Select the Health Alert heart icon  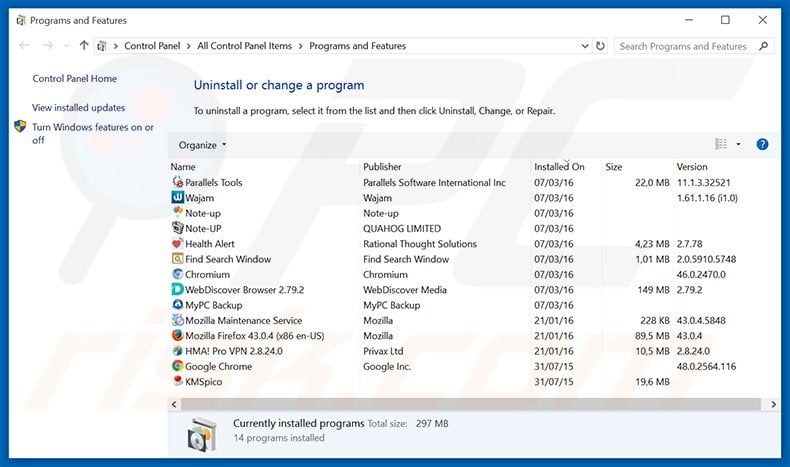click(x=178, y=244)
